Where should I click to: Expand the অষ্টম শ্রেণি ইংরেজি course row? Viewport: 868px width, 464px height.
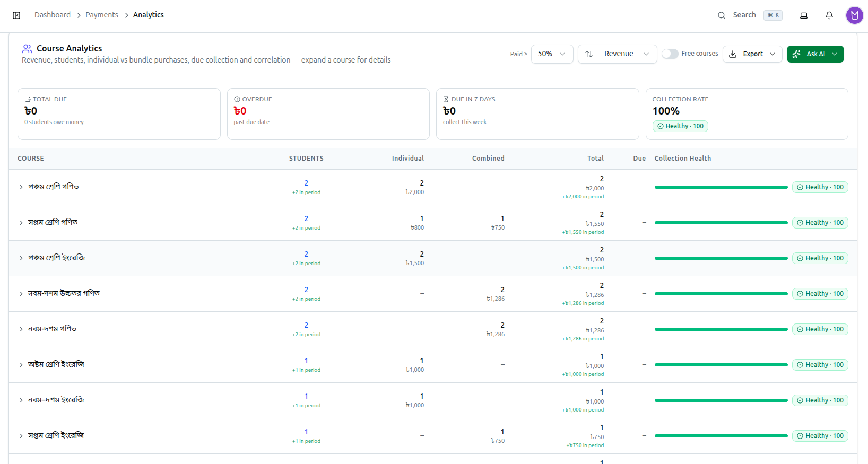point(21,365)
